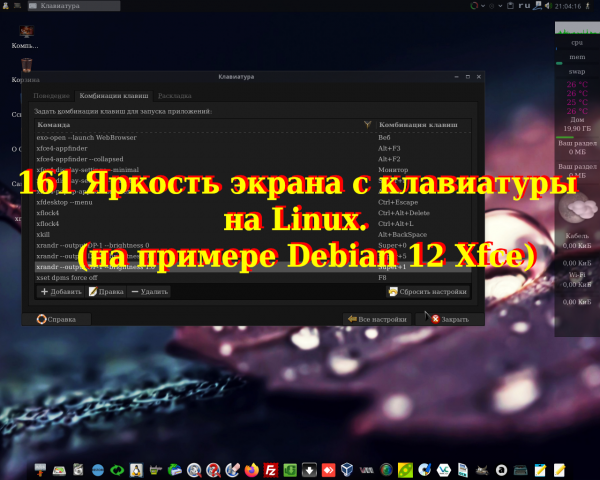The height and width of the screenshot is (480, 600).
Task: Open Справка help button
Action: pos(56,319)
